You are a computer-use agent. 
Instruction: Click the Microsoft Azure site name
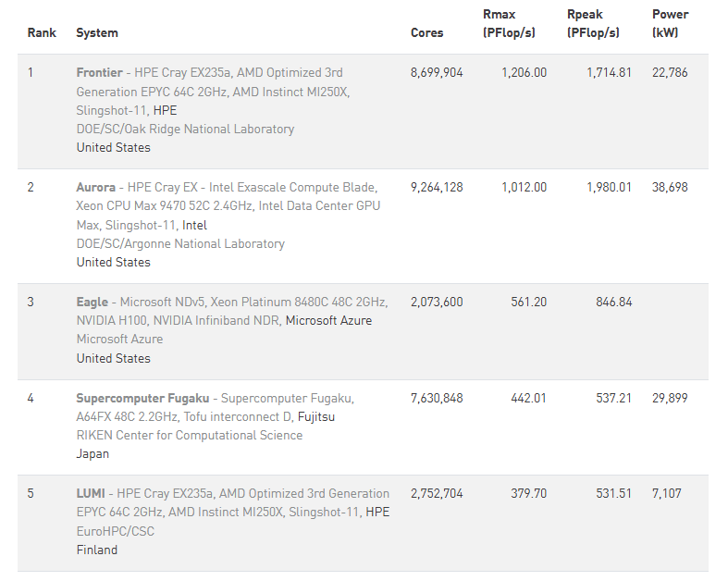pyautogui.click(x=119, y=339)
